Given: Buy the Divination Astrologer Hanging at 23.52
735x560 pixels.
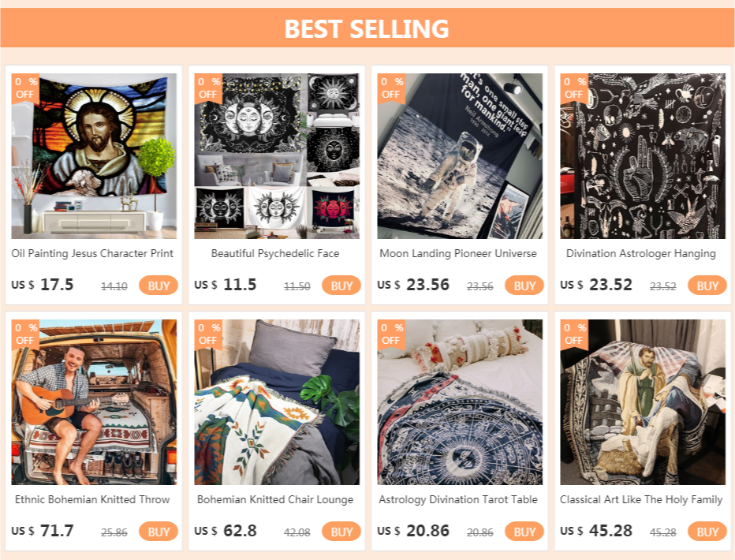Looking at the screenshot, I should coord(707,286).
